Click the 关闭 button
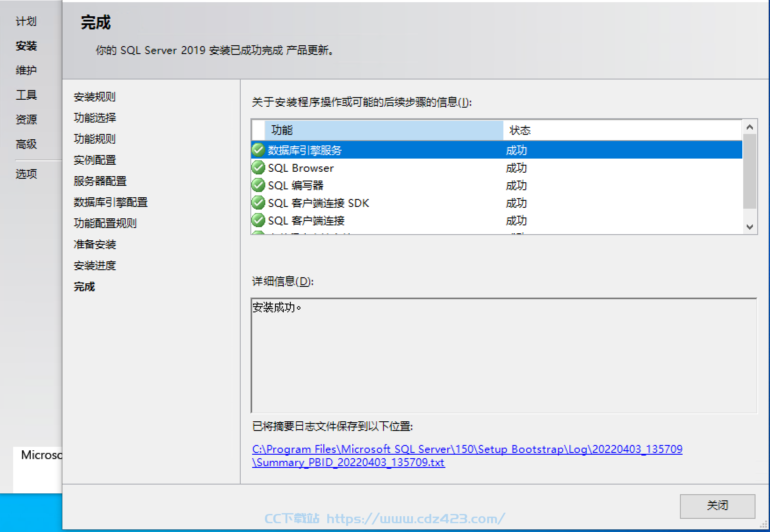Screen dimensions: 770x532 717,506
